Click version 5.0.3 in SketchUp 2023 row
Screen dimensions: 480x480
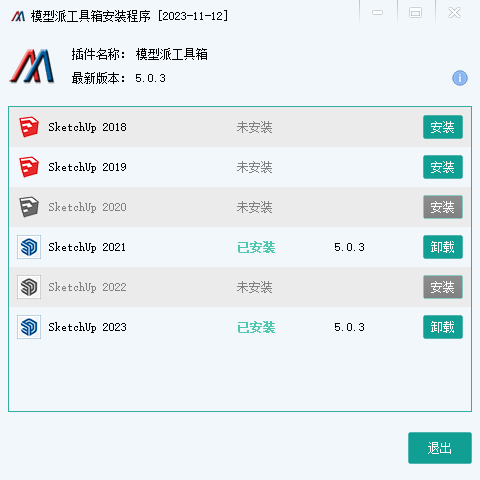pyautogui.click(x=349, y=327)
